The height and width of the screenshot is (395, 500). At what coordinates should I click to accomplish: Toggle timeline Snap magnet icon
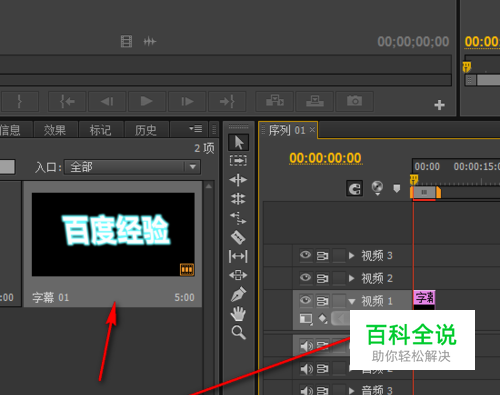(354, 189)
